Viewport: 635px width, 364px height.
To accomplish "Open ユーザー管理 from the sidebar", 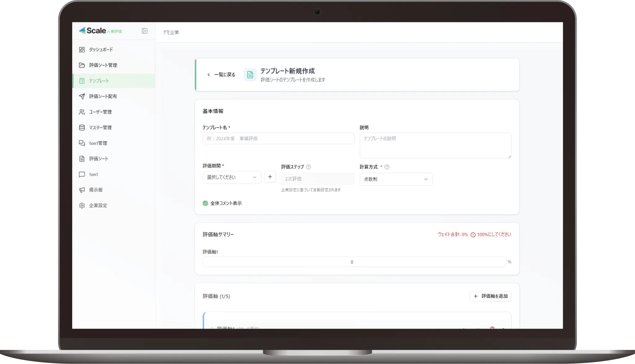I will point(101,112).
